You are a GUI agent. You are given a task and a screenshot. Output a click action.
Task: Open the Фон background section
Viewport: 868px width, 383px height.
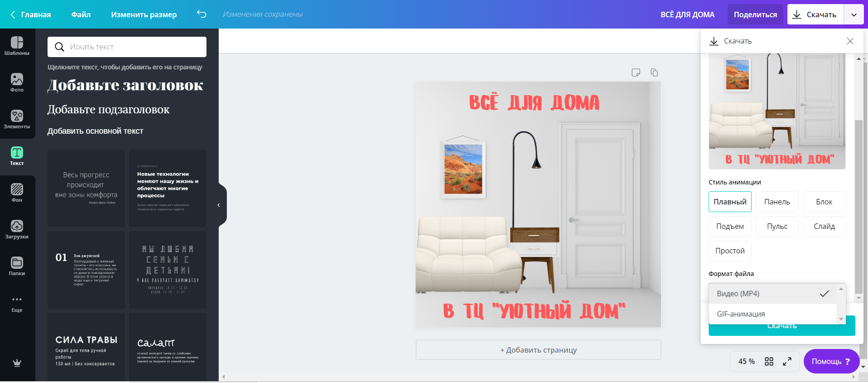click(17, 193)
